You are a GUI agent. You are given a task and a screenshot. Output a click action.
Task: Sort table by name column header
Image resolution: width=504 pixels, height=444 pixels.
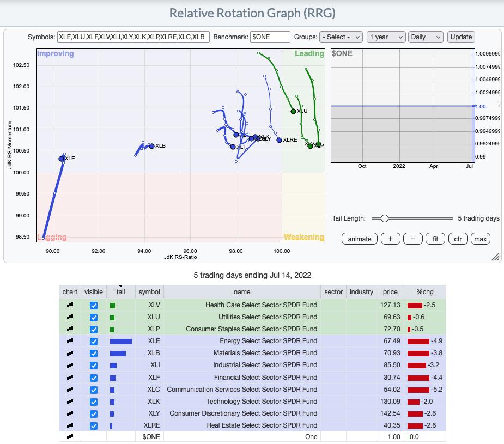point(242,292)
